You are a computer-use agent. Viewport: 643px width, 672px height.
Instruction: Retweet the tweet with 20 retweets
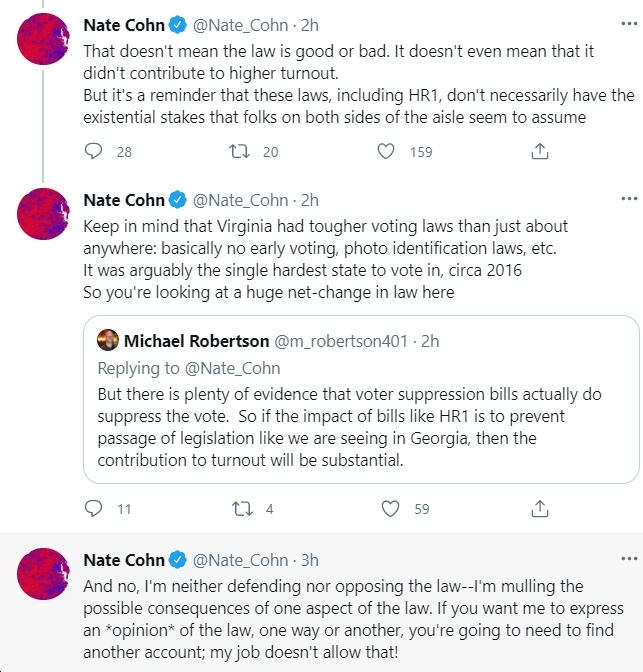point(239,151)
